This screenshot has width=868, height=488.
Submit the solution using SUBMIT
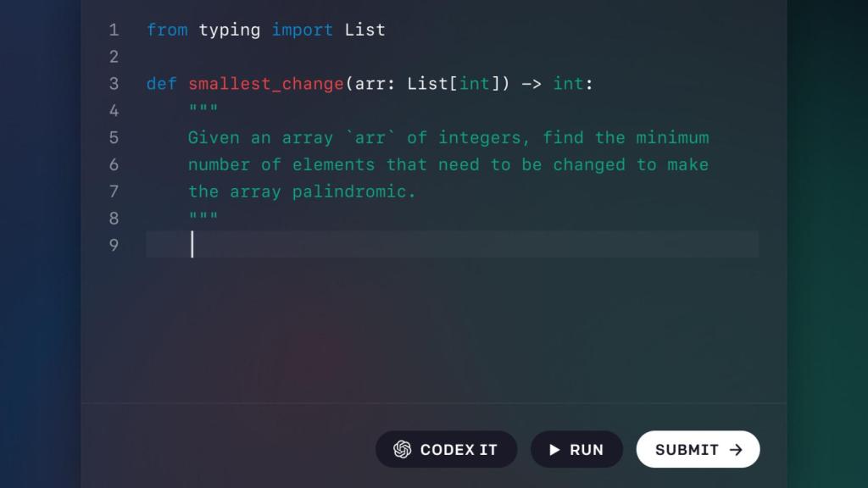(697, 450)
